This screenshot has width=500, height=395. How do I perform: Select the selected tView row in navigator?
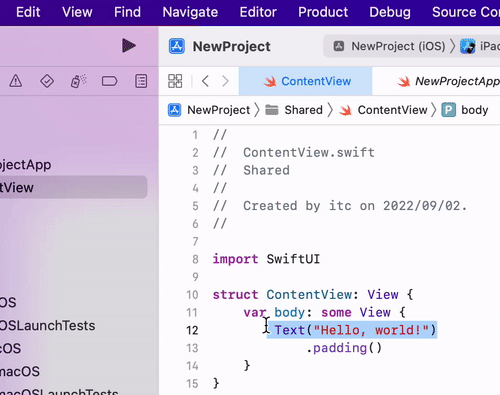[x=73, y=187]
